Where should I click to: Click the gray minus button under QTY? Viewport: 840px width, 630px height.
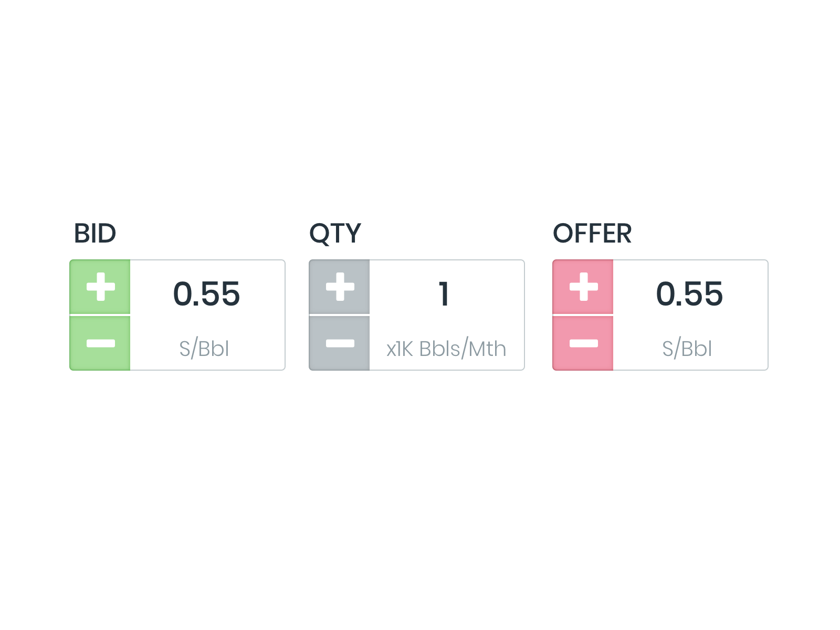pyautogui.click(x=340, y=343)
